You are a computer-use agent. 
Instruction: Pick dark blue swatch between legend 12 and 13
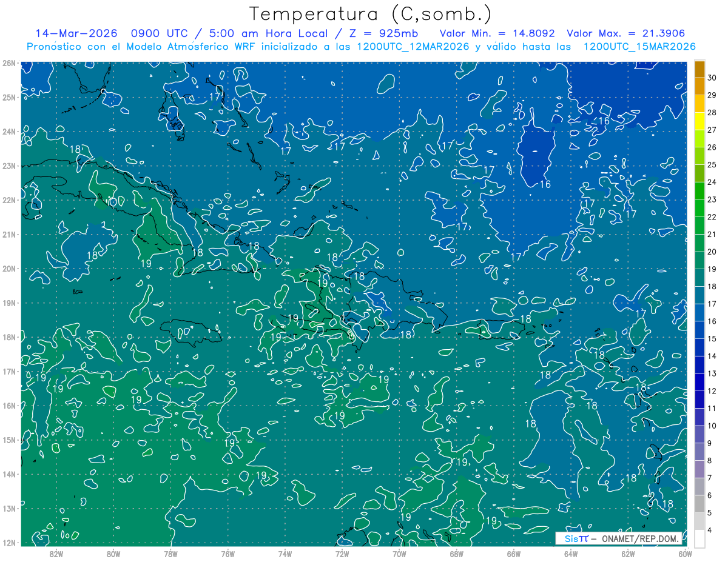click(700, 383)
